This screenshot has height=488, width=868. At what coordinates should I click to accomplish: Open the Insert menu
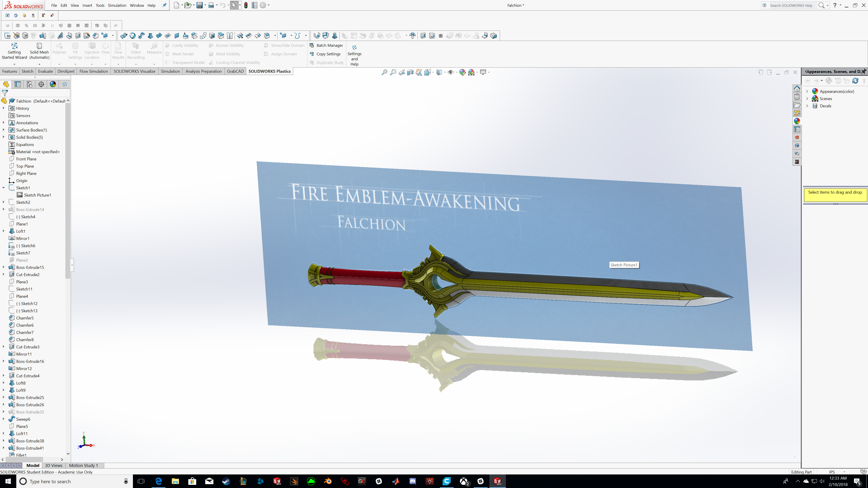coord(87,5)
